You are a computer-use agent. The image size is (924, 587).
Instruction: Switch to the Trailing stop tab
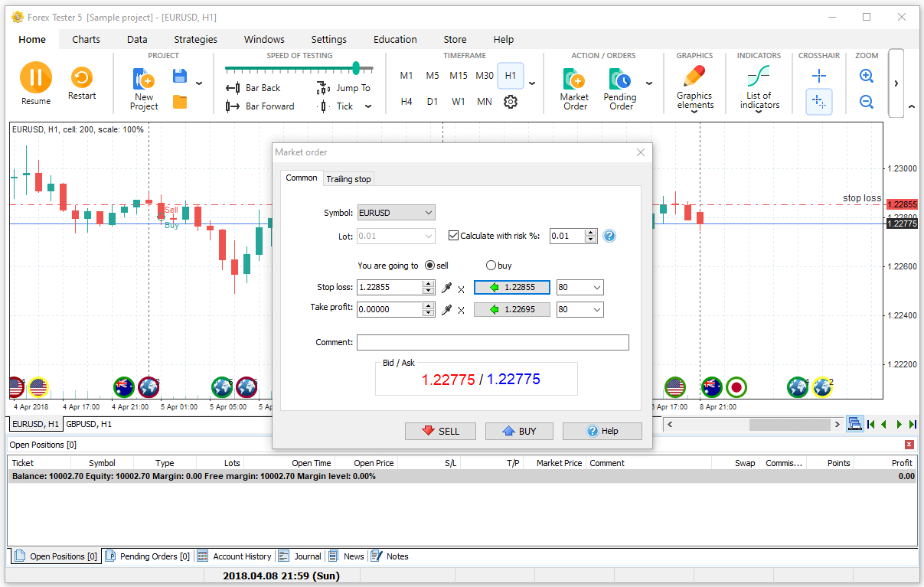[x=348, y=179]
